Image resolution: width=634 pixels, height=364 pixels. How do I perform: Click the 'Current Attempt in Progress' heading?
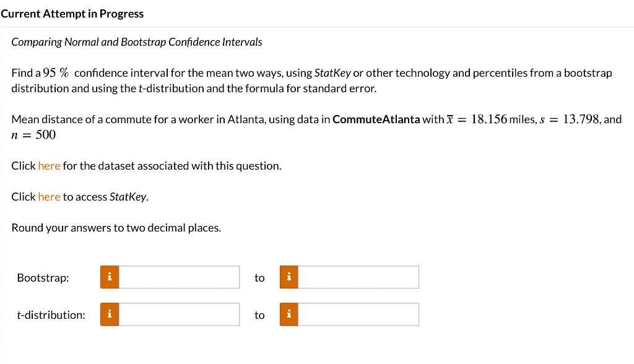(x=72, y=13)
